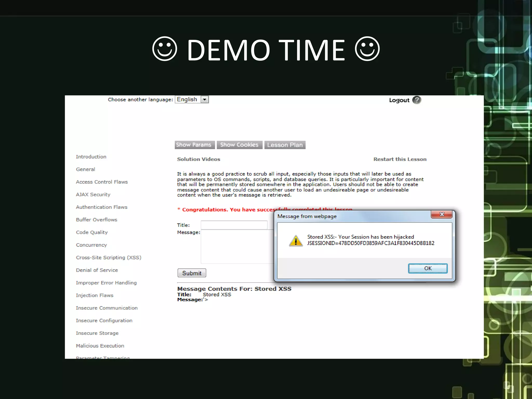This screenshot has height=399, width=532.
Task: Click the Logout link
Action: pos(399,100)
